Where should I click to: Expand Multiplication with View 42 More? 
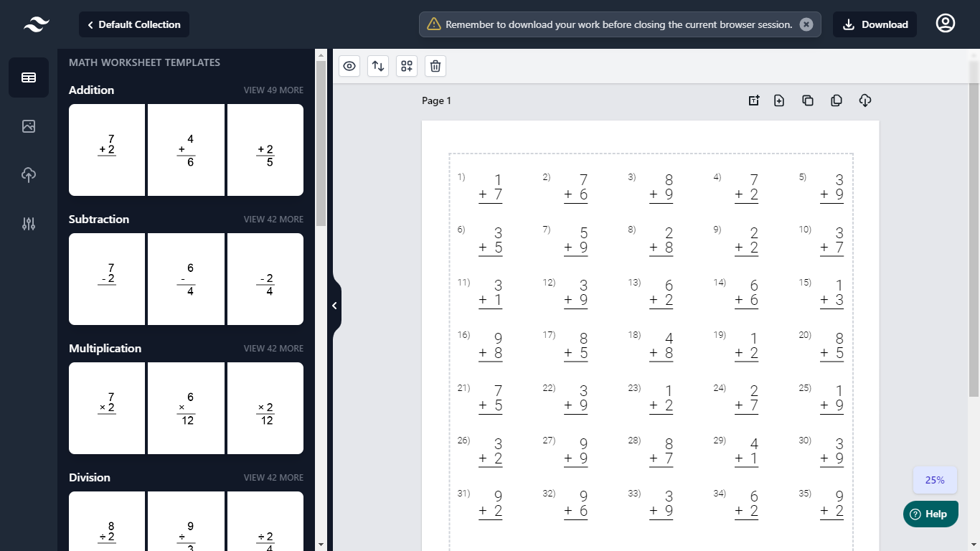tap(273, 349)
